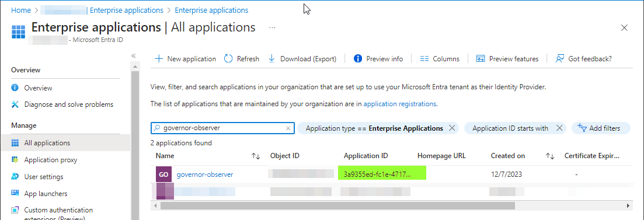This screenshot has height=220, width=644.
Task: Close the Enterprise applications blade
Action: pyautogui.click(x=624, y=28)
